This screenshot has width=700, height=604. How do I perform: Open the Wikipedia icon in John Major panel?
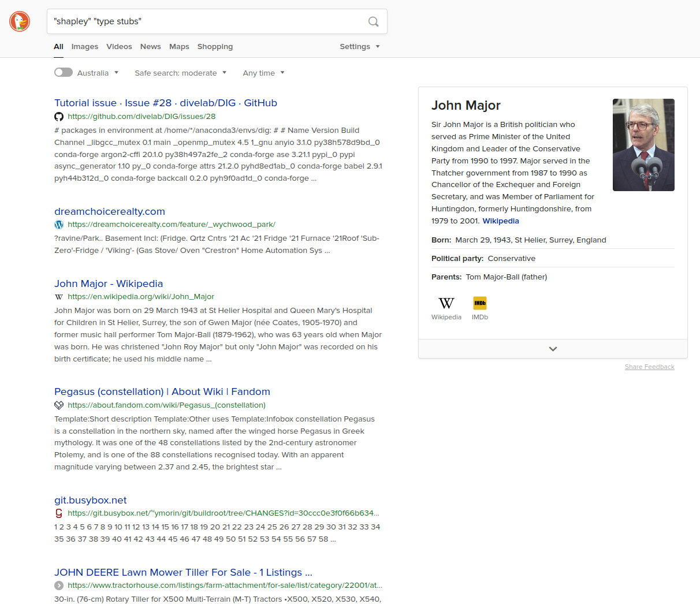[x=446, y=308]
